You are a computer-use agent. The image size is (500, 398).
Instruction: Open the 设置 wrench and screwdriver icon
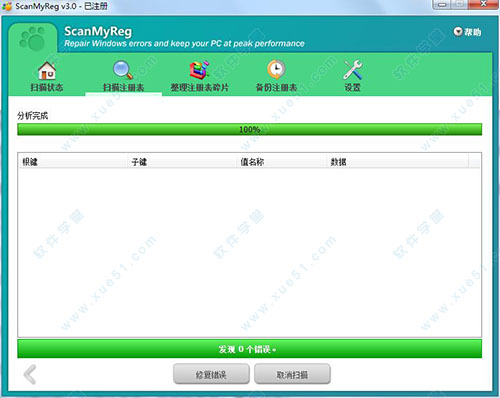click(353, 70)
